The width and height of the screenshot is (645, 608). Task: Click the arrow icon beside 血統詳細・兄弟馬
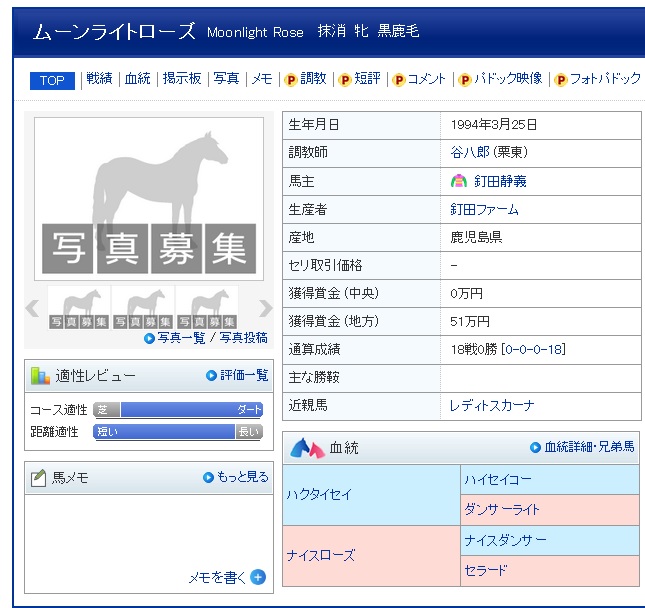pos(535,447)
